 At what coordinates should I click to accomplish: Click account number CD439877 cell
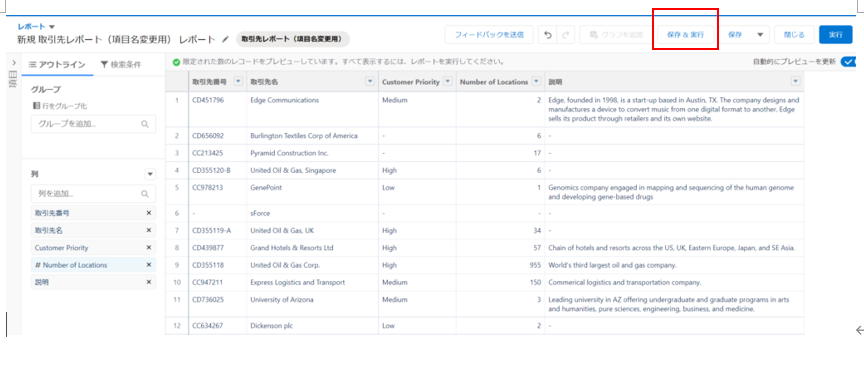(217, 248)
